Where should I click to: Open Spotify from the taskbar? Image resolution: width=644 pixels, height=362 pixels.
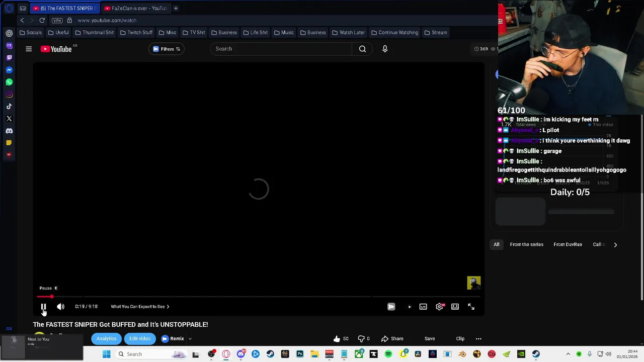[388, 354]
